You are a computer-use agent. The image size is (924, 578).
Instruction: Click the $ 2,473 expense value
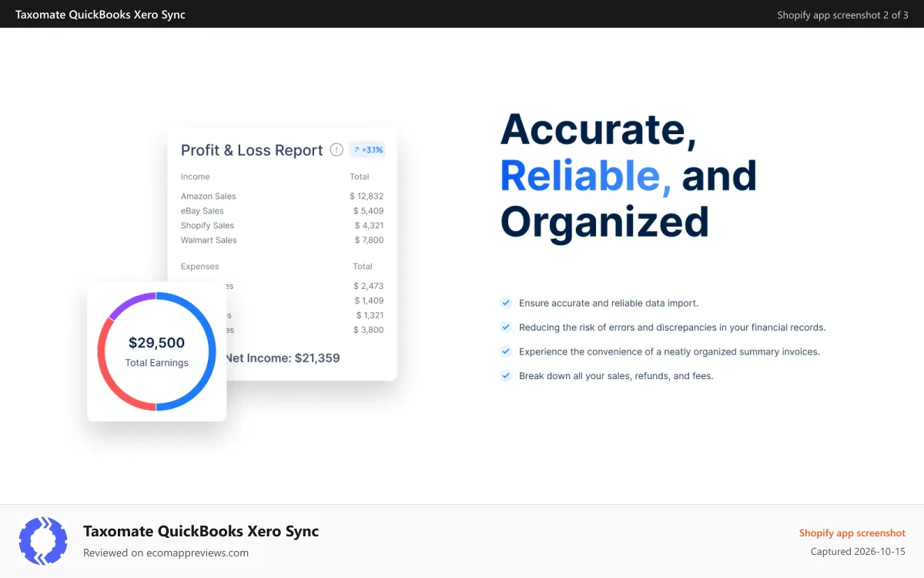point(368,286)
